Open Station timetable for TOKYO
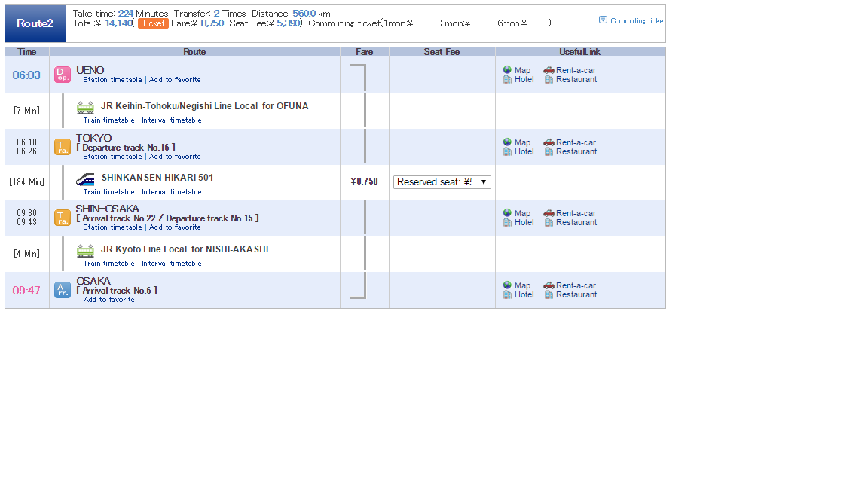 [112, 157]
